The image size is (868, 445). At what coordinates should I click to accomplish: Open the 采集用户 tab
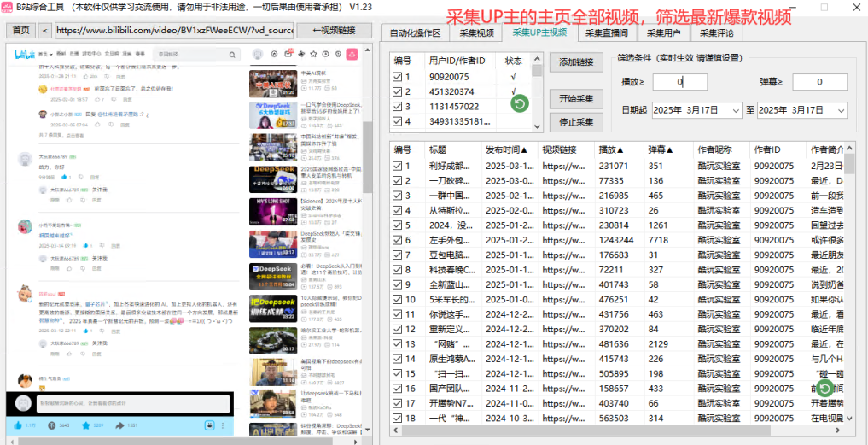click(664, 32)
